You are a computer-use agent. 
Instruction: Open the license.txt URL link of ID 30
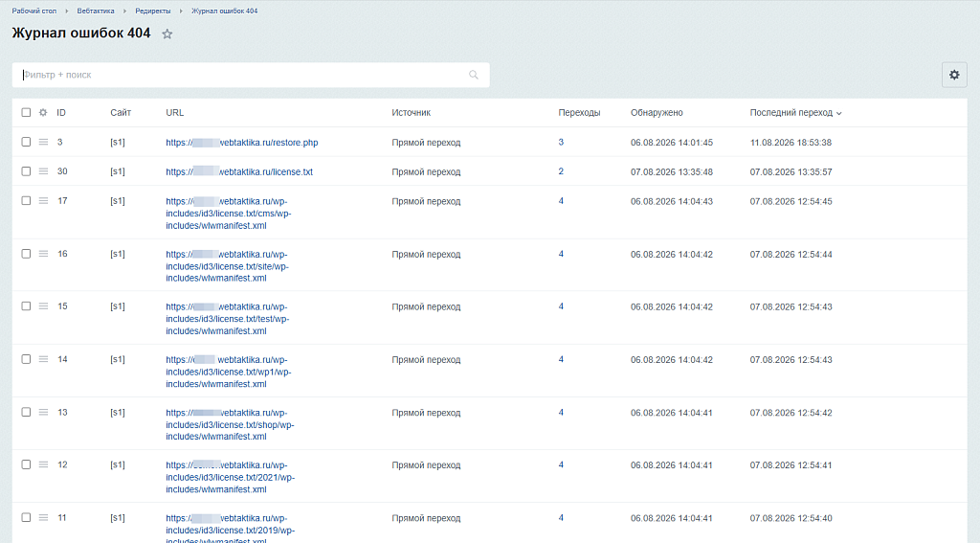239,172
